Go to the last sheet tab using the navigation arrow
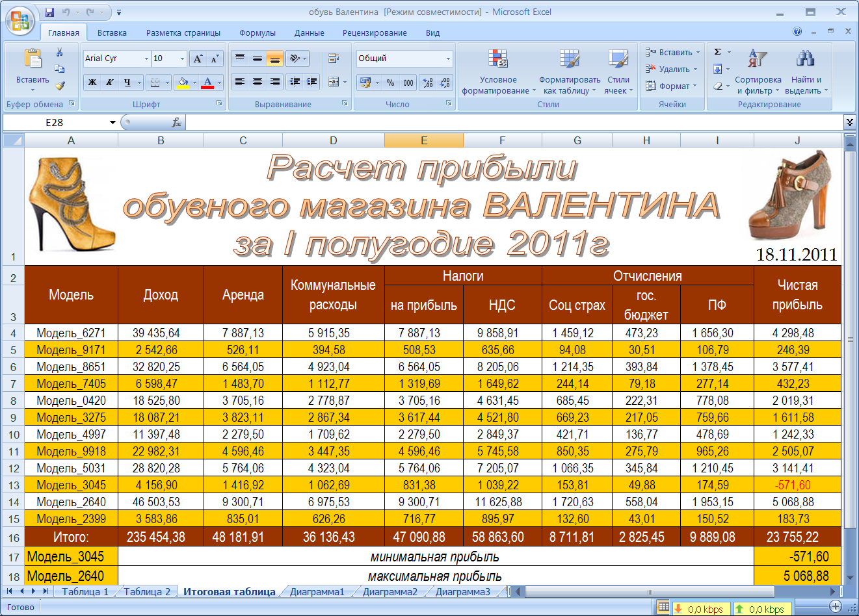 [46, 591]
